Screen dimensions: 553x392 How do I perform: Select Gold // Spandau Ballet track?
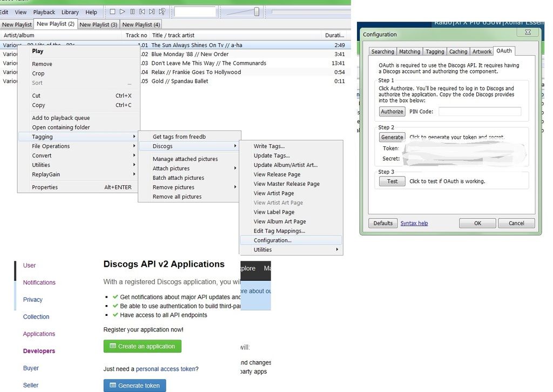[179, 81]
